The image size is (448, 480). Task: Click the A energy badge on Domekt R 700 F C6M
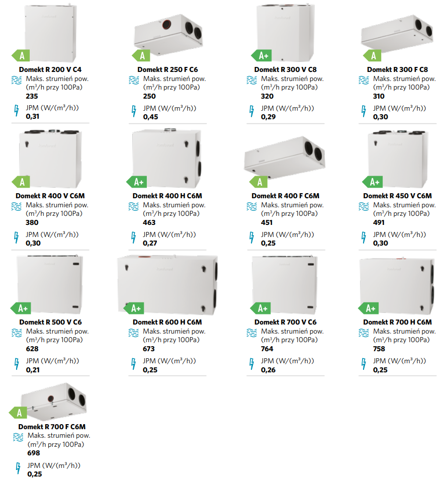pyautogui.click(x=18, y=413)
